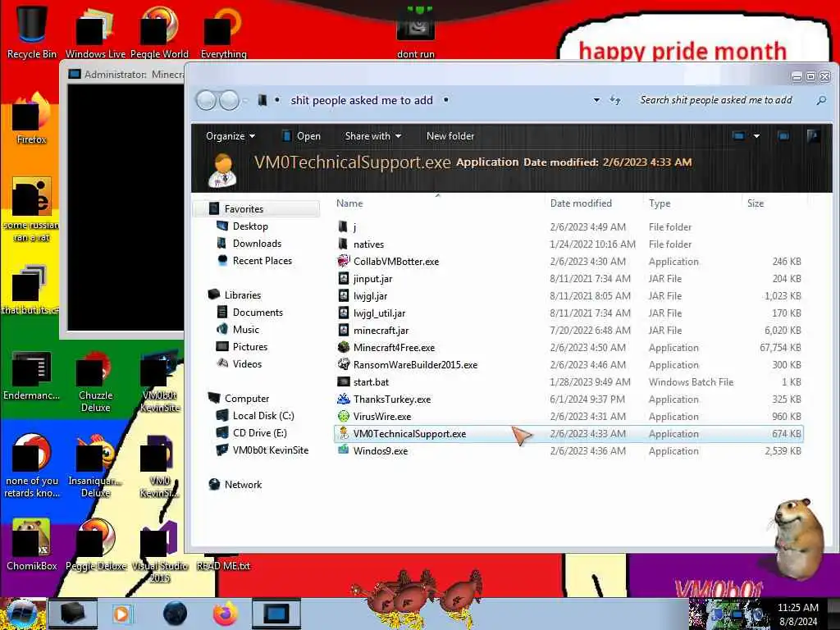Image resolution: width=840 pixels, height=630 pixels.
Task: Click the console window taskbar button
Action: pyautogui.click(x=276, y=614)
